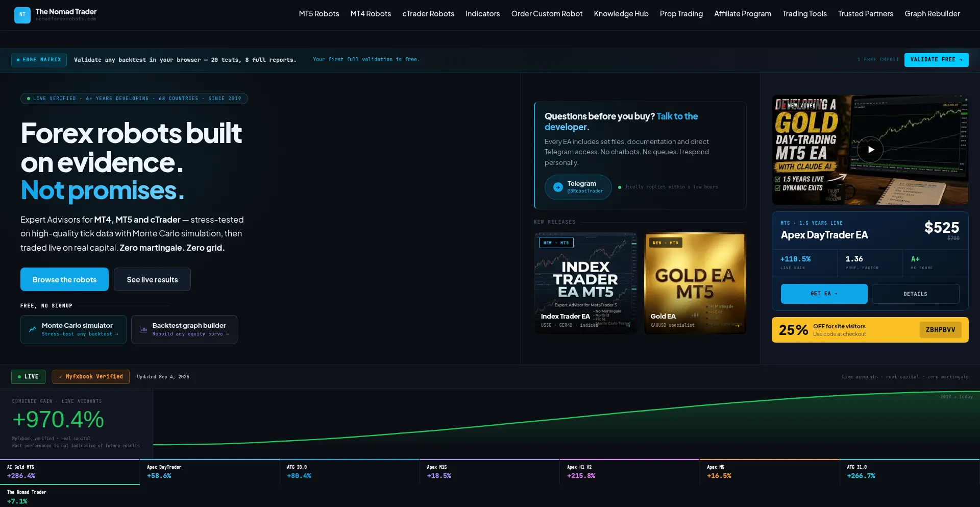Open the Gold EA XAUUSD card
980x507 pixels.
point(695,283)
